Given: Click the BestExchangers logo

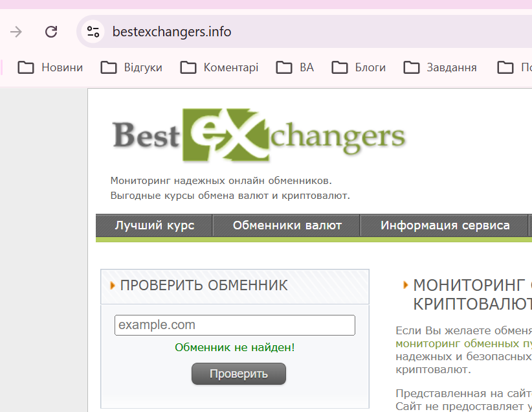Looking at the screenshot, I should pos(259,135).
